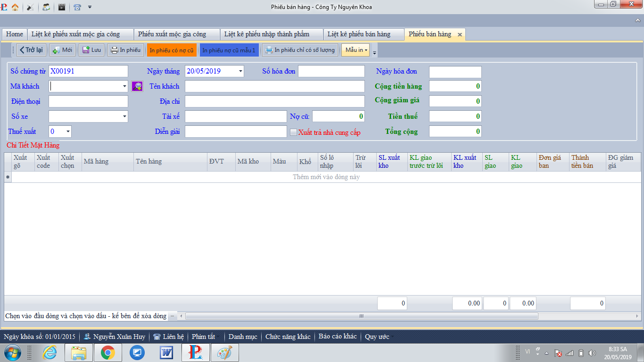Viewport: 644px width, 362px height.
Task: Expand the 'Mã khách' combo box arrow
Action: coord(124,86)
